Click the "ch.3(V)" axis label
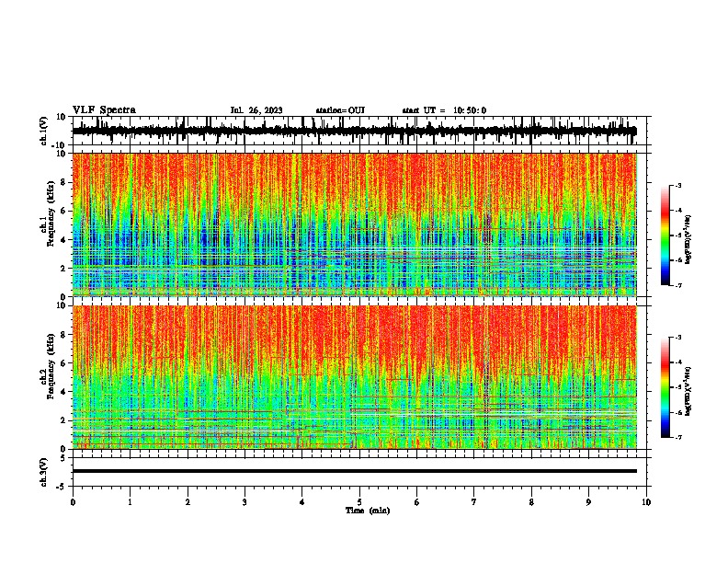 point(44,472)
